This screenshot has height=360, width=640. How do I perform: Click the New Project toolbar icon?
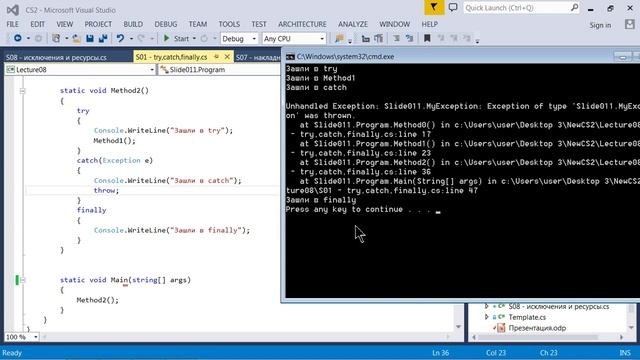point(56,38)
